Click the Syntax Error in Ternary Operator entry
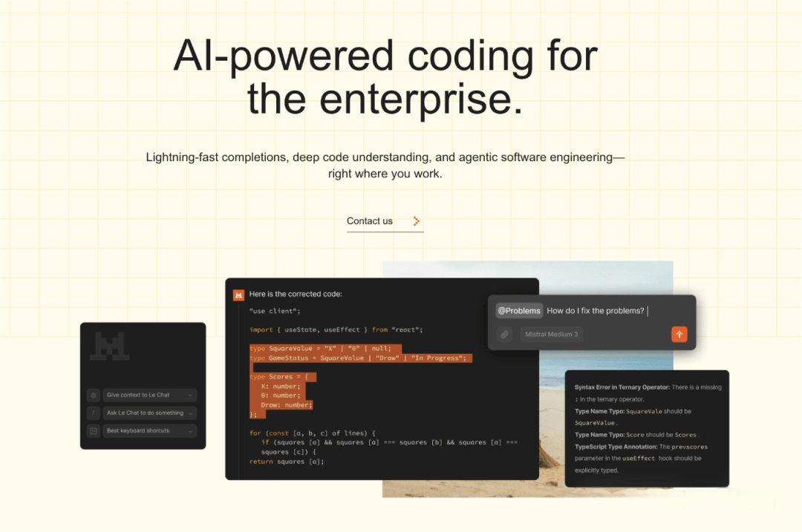This screenshot has height=532, width=802. pyautogui.click(x=647, y=393)
